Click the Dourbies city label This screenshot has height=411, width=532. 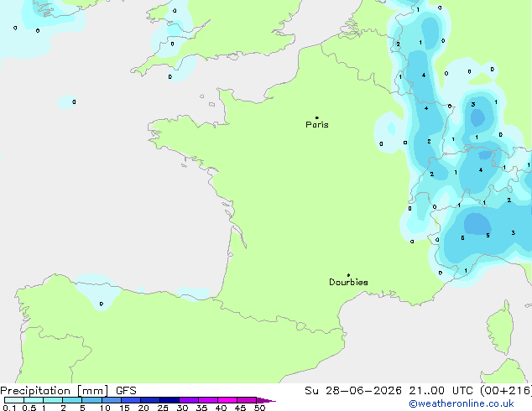[348, 282]
